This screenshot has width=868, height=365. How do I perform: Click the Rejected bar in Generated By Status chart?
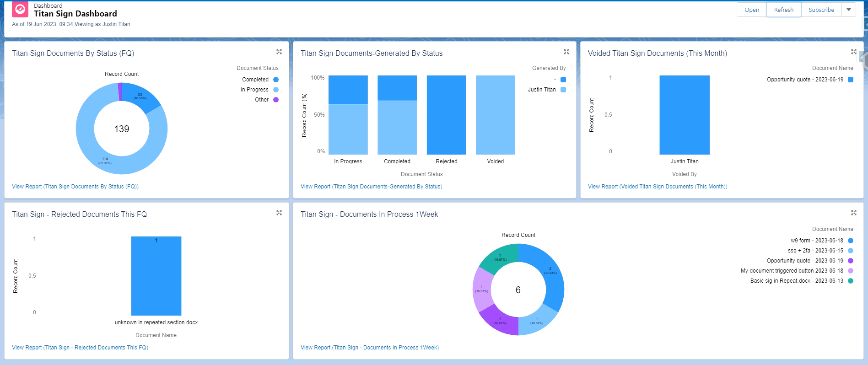pyautogui.click(x=447, y=115)
